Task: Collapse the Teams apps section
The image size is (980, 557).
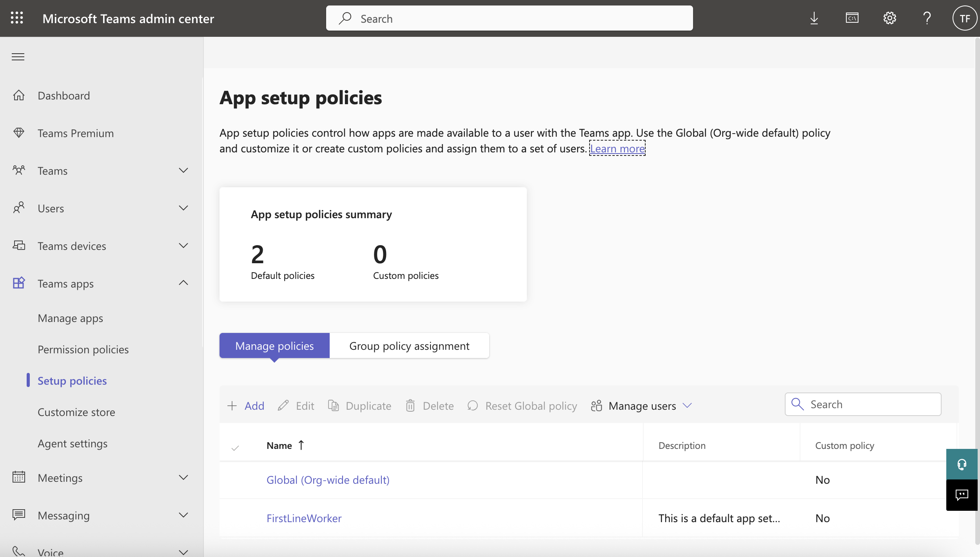Action: point(183,283)
